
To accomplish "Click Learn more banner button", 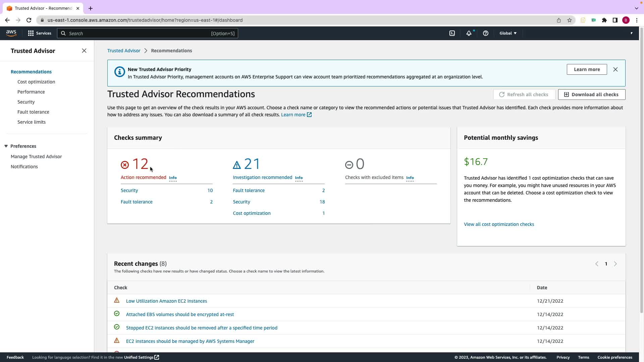I will coord(586,69).
